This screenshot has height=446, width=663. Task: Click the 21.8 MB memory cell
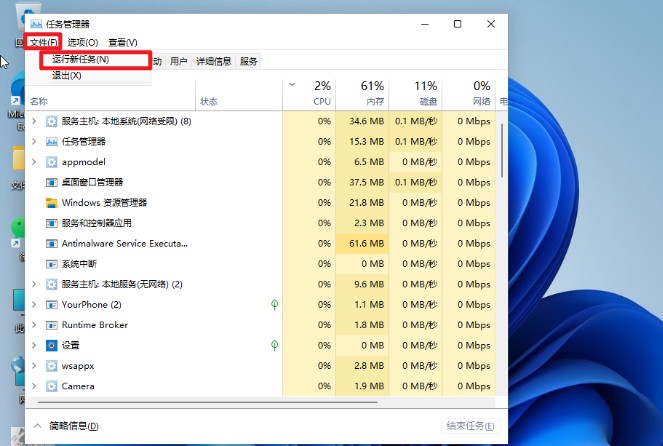362,202
